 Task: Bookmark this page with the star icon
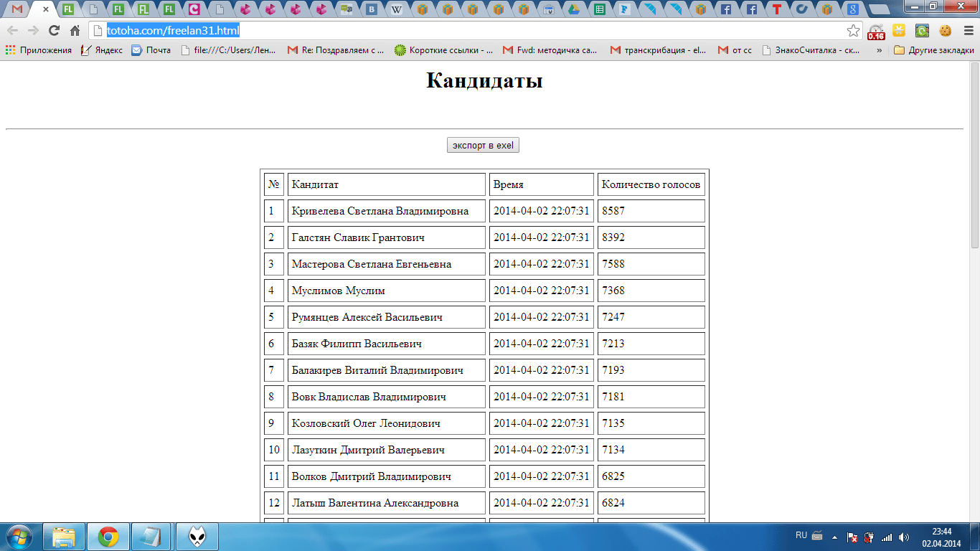pos(853,31)
